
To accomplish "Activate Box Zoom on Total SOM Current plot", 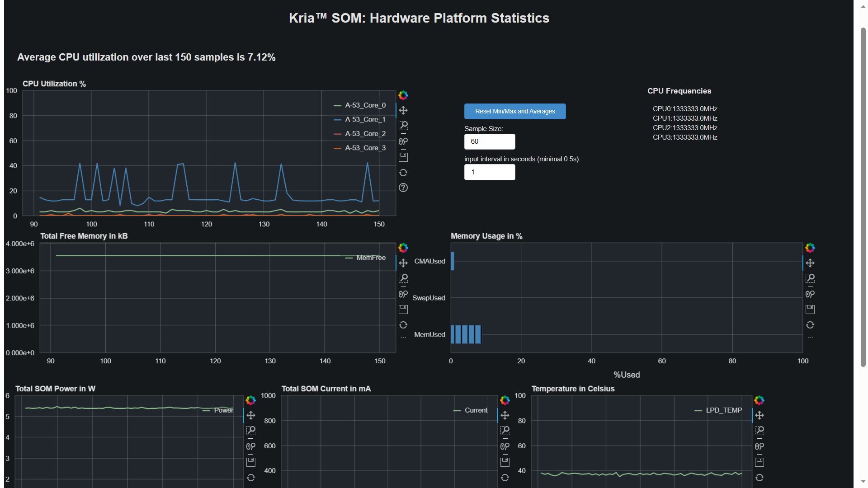I will click(x=505, y=431).
